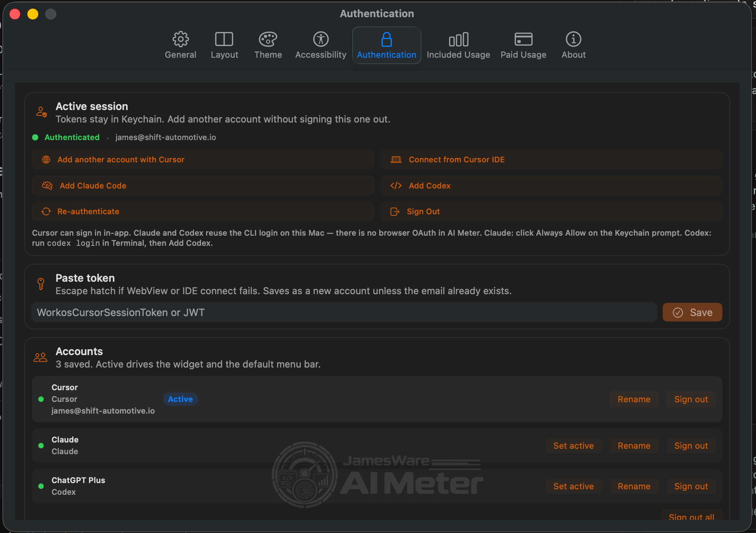Click the Claude account name
The image size is (756, 533).
coord(65,440)
